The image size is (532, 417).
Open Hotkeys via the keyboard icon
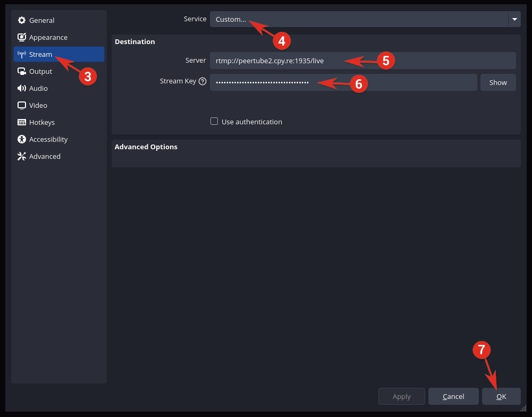pyautogui.click(x=21, y=122)
